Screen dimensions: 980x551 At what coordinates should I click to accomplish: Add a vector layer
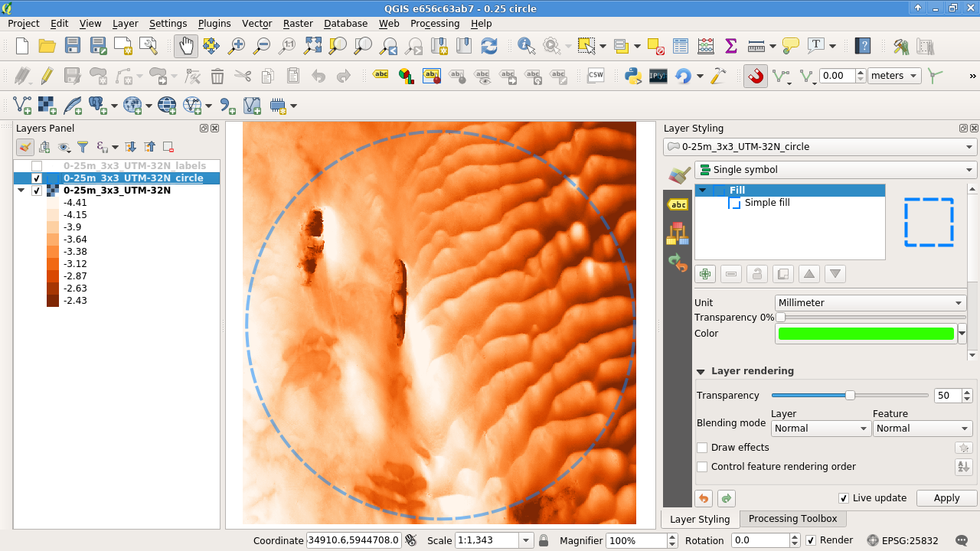tap(22, 105)
